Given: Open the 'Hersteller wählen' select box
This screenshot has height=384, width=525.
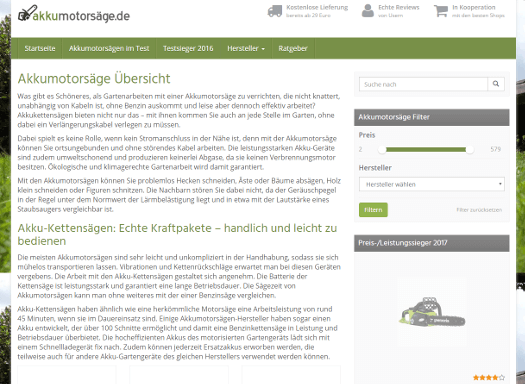Looking at the screenshot, I should [x=432, y=184].
